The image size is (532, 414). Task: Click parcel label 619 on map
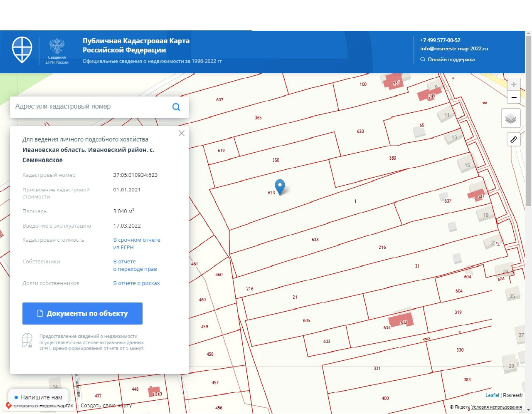click(x=221, y=151)
